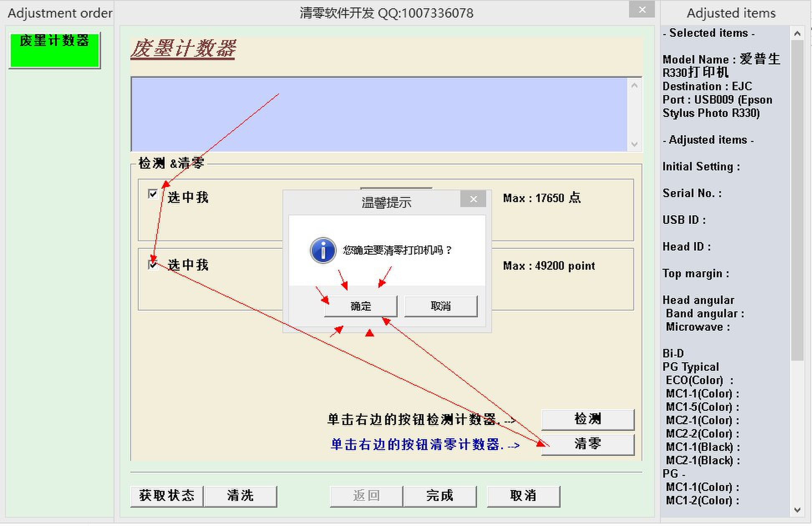Click the 获取状态 button

tap(167, 496)
